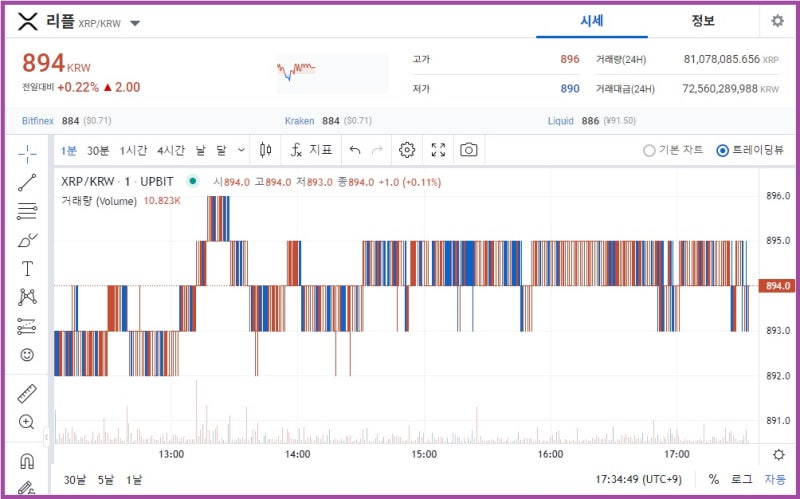Open the forecast and position measurement tool

[x=27, y=326]
